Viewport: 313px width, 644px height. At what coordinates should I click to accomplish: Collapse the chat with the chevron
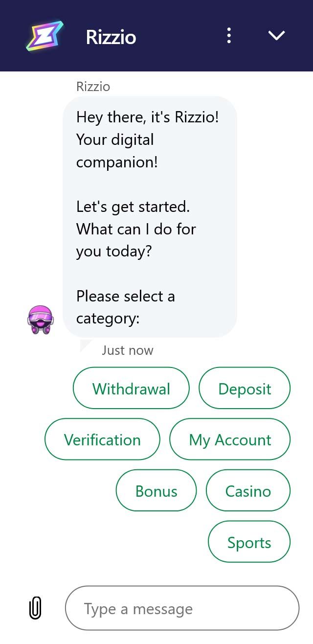(276, 36)
